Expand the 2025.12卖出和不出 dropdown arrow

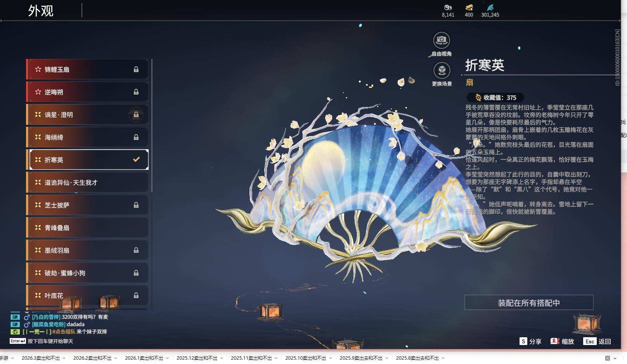[221, 359]
